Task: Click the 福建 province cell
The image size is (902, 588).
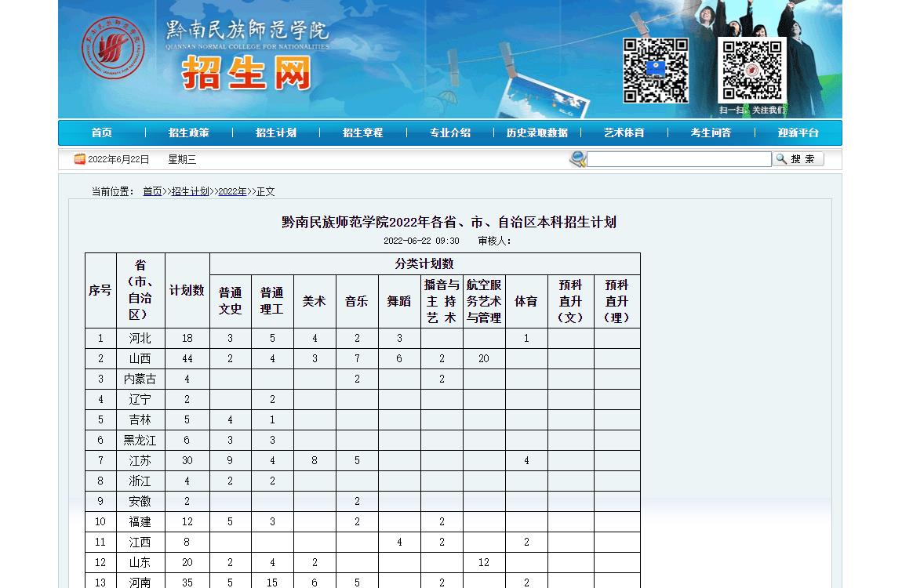Action: coord(140,522)
